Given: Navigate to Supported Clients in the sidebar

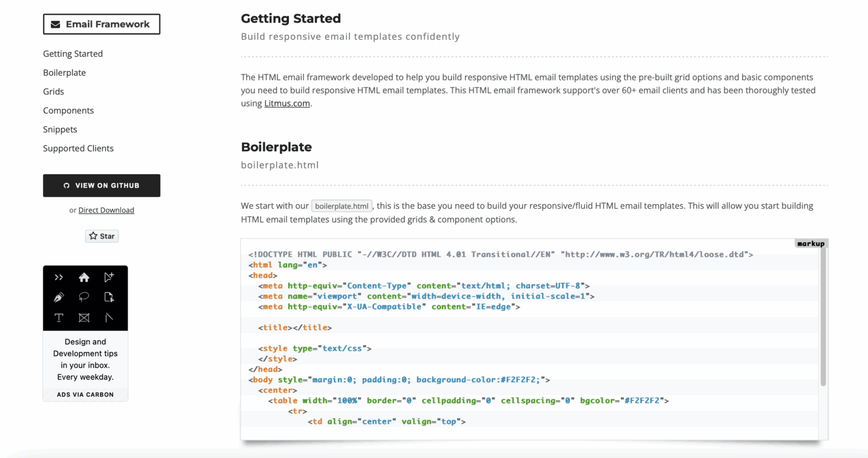Looking at the screenshot, I should [x=78, y=148].
